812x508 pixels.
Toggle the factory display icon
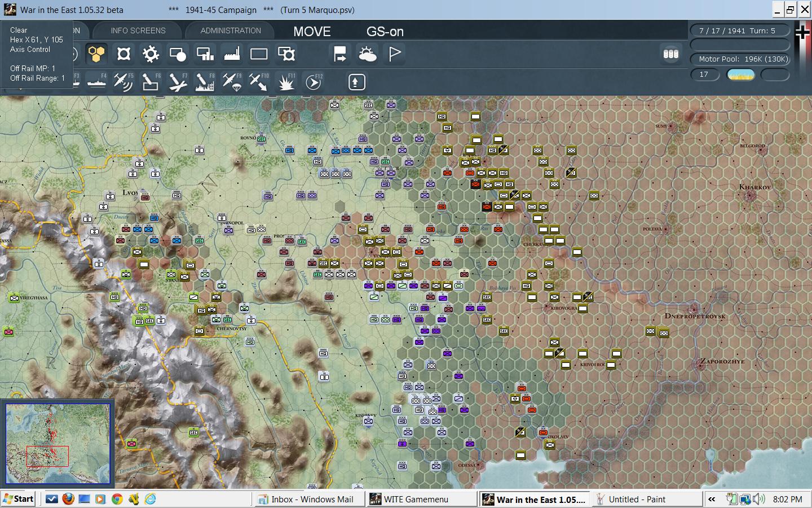tap(232, 54)
